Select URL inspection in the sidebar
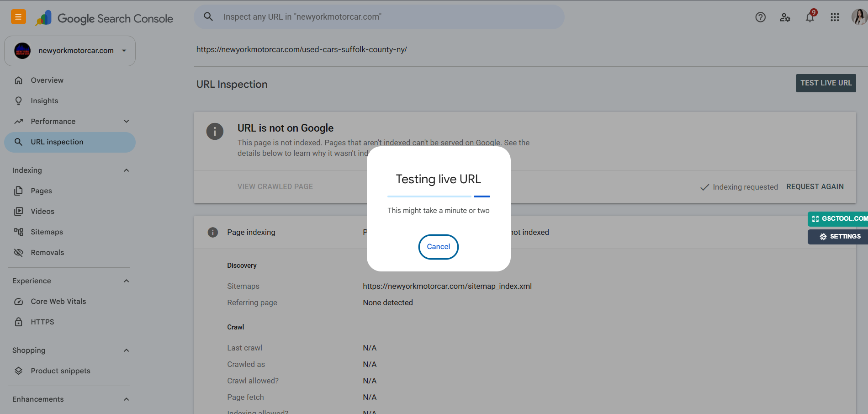The height and width of the screenshot is (414, 868). click(x=70, y=142)
